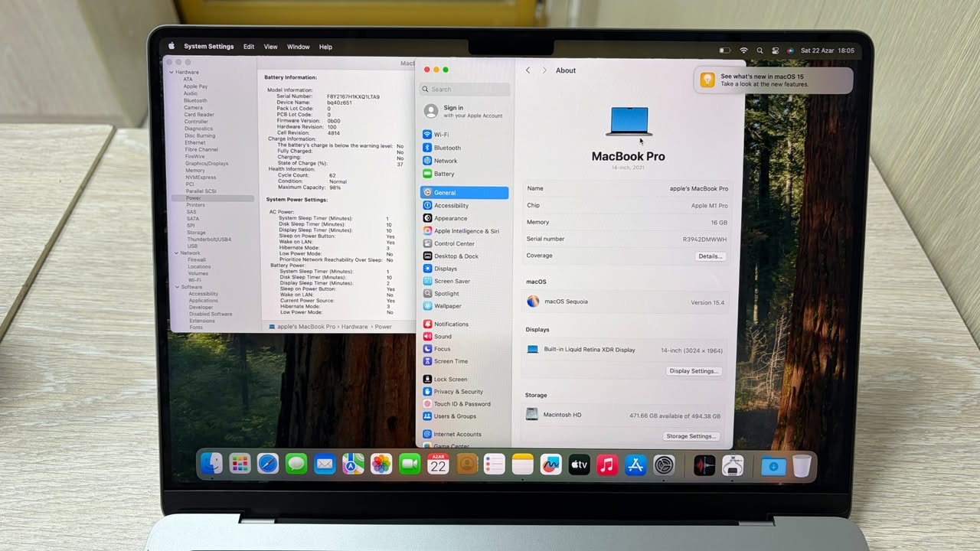Image resolution: width=980 pixels, height=551 pixels.
Task: Open Messages app in the Dock
Action: (x=296, y=463)
